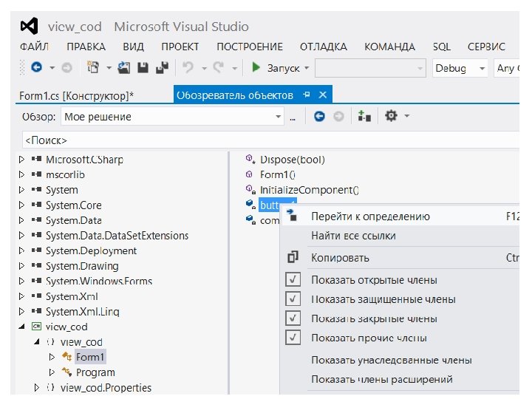
Task: Go back in Object Browser toolbar
Action: click(319, 117)
